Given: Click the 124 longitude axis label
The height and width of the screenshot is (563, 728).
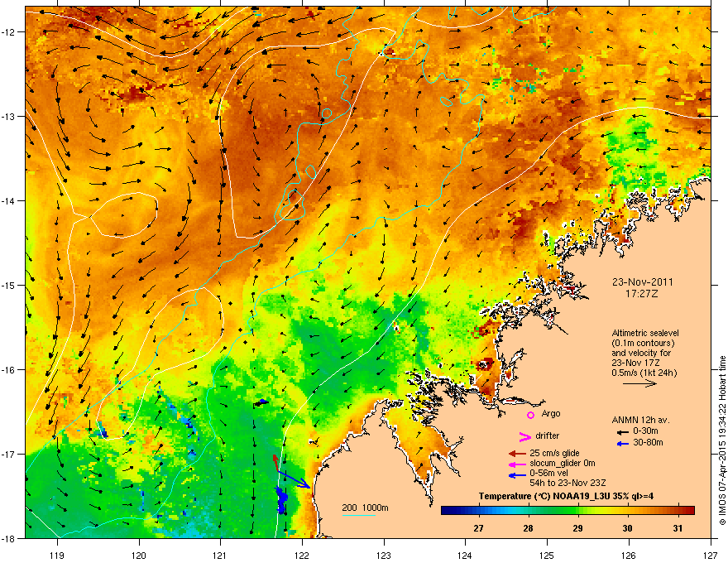Looking at the screenshot, I should tap(465, 556).
